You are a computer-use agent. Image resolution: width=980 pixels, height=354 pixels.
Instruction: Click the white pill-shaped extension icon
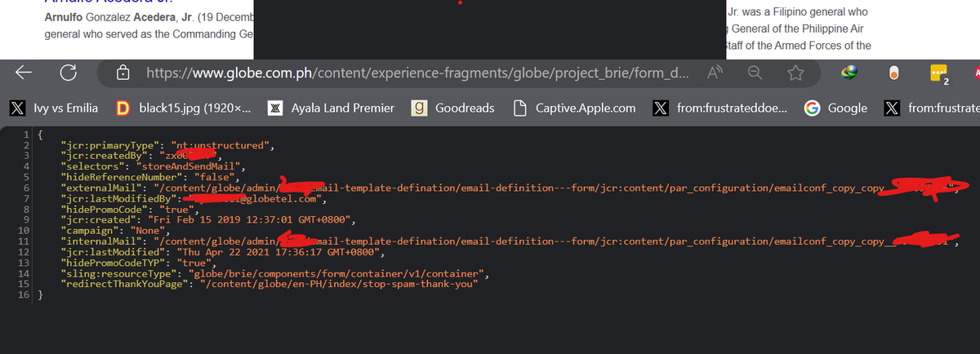point(893,74)
